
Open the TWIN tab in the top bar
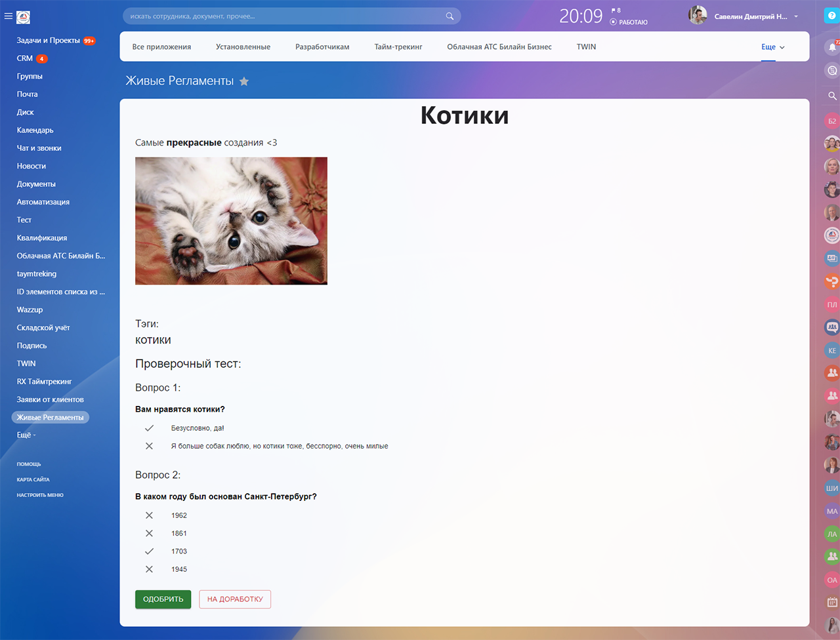coord(586,47)
